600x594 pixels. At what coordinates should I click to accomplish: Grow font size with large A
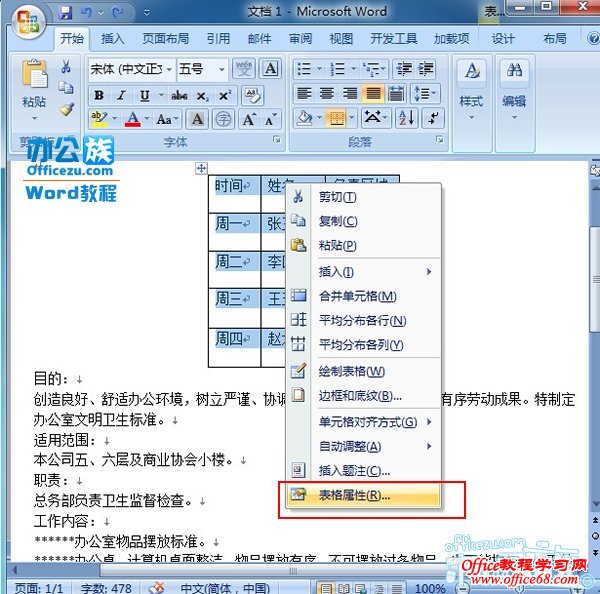tap(249, 119)
